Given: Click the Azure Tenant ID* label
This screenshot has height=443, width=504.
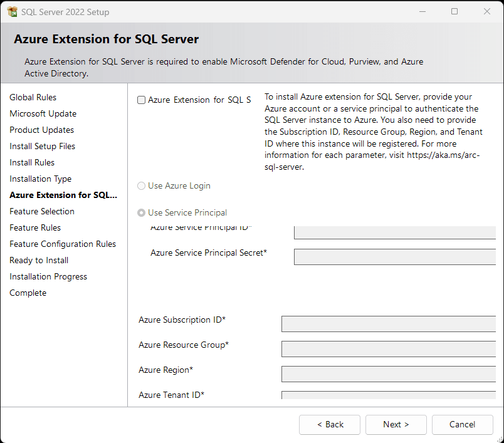Looking at the screenshot, I should (x=171, y=395).
